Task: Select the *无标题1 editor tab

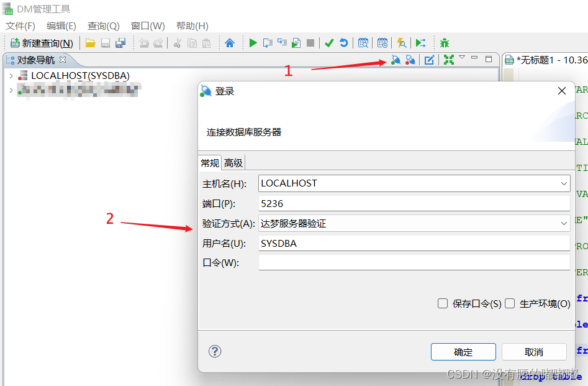Action: point(547,60)
